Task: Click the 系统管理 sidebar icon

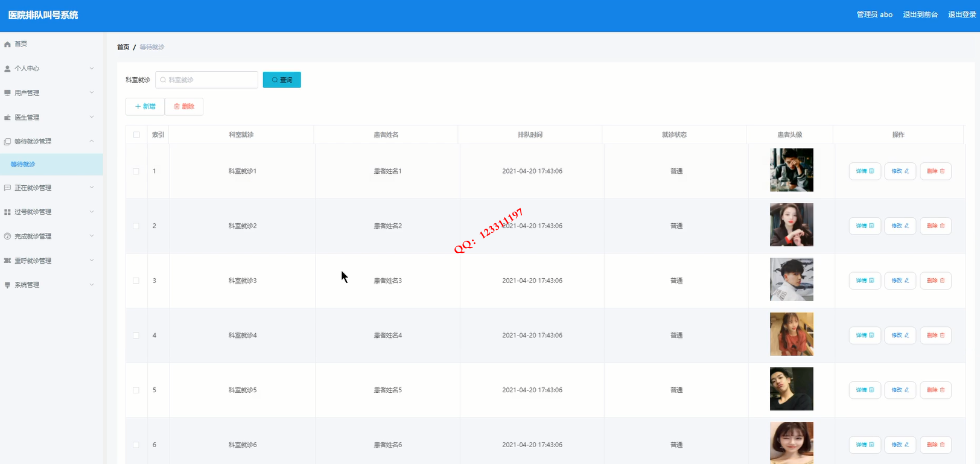Action: 7,285
